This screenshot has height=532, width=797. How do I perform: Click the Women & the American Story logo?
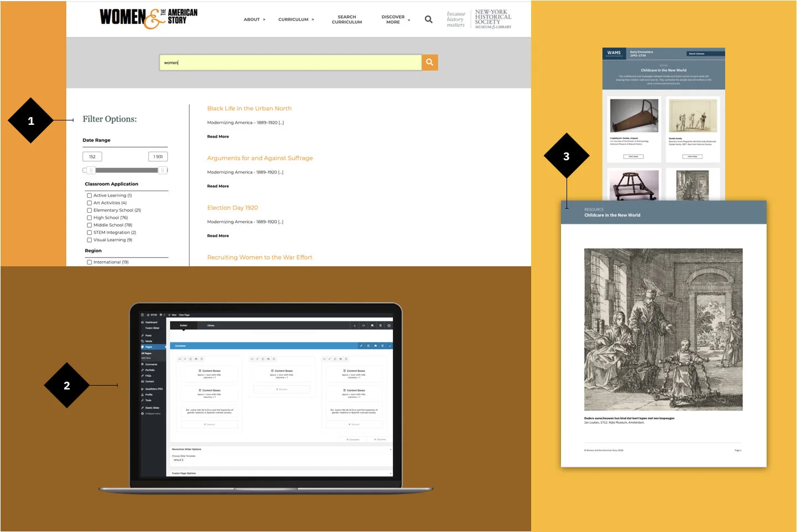pyautogui.click(x=148, y=18)
